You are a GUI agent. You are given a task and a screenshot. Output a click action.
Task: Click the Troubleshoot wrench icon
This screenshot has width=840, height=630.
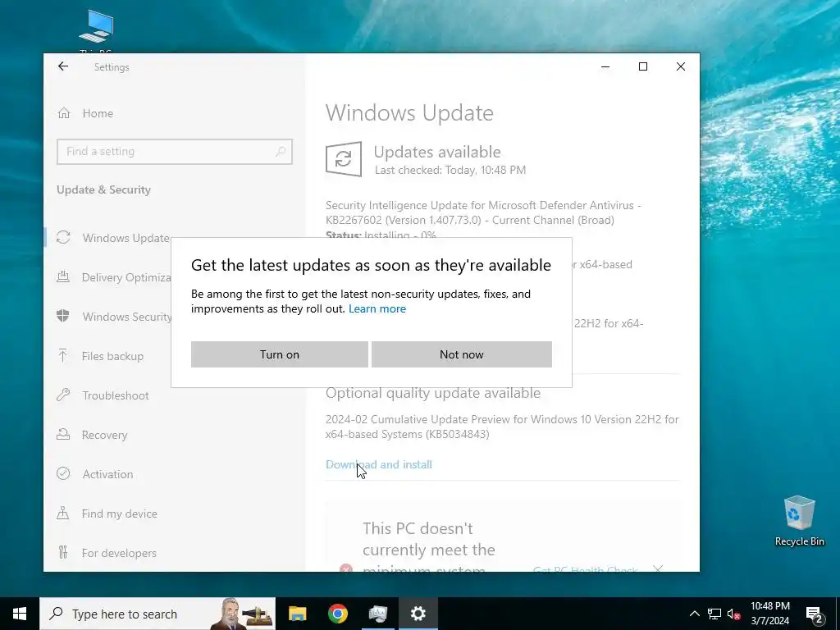coord(63,395)
